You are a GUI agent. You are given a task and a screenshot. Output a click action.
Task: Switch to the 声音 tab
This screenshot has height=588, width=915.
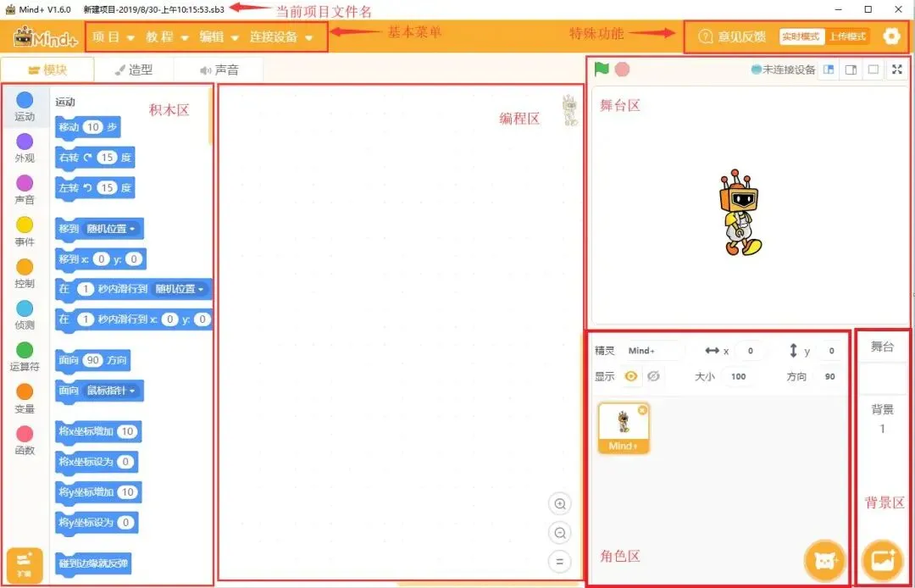click(219, 70)
